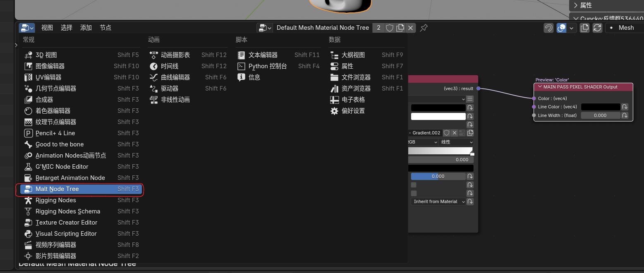Image resolution: width=644 pixels, height=273 pixels.
Task: Switch to the 电子表格 editor
Action: pyautogui.click(x=353, y=100)
